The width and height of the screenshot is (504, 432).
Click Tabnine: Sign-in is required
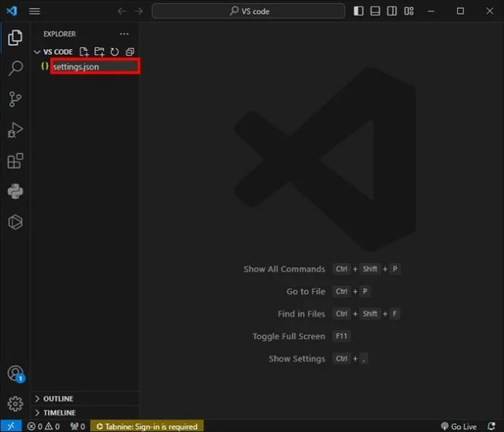[x=147, y=427]
